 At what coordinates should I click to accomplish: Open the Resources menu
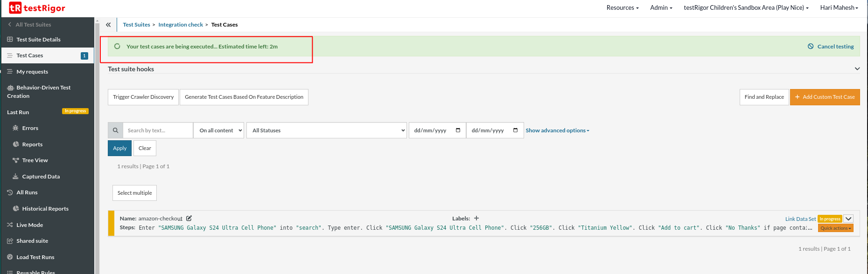622,8
